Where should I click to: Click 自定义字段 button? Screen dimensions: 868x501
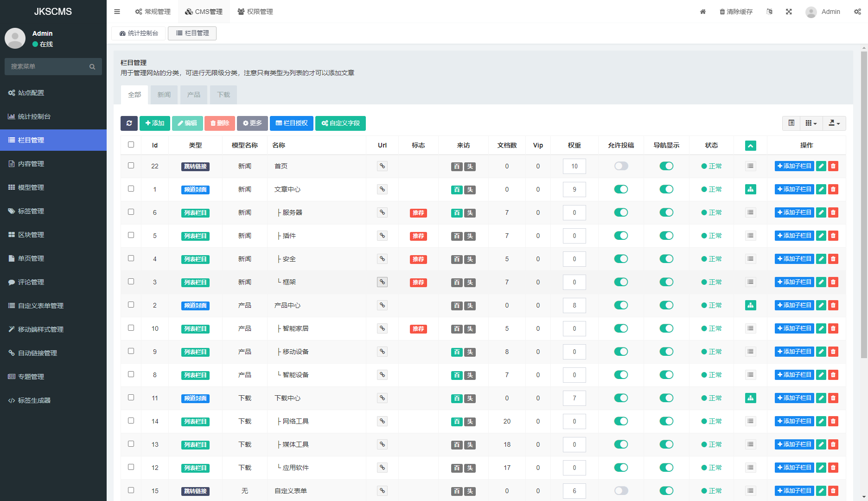(340, 123)
